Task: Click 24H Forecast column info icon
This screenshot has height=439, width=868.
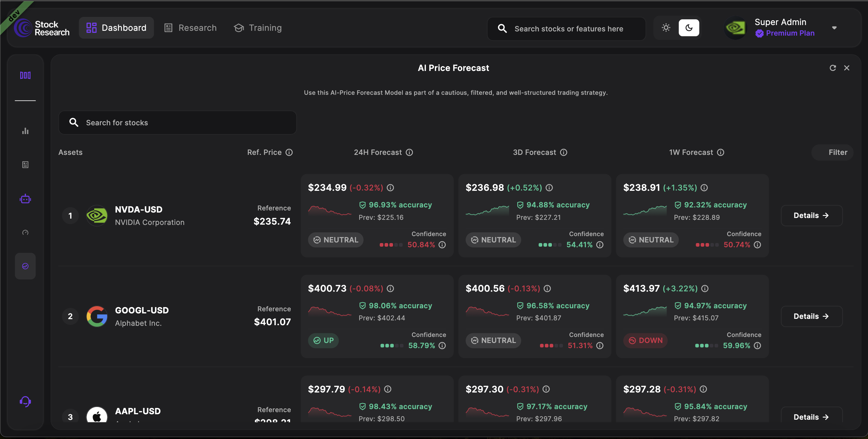Action: click(409, 152)
